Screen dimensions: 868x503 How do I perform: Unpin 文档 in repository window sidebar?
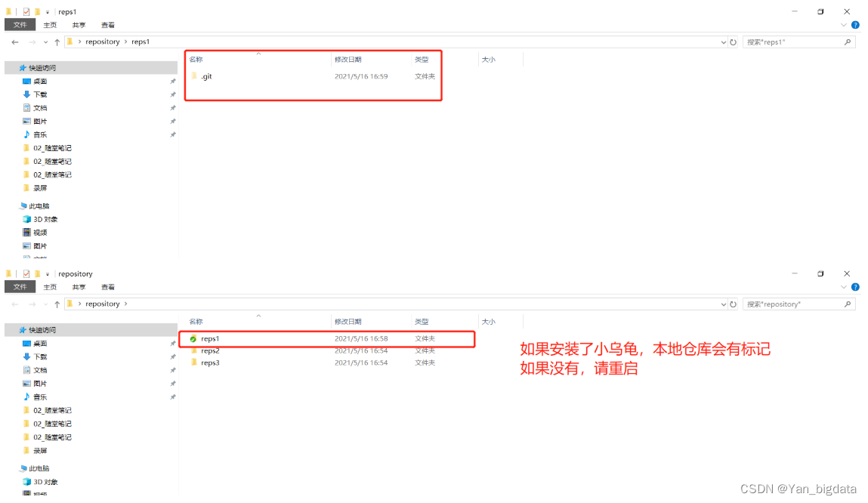(173, 370)
